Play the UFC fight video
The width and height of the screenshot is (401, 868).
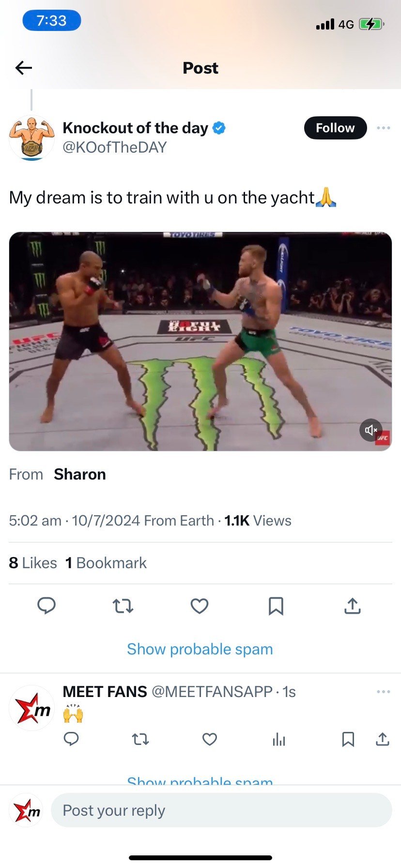(200, 341)
